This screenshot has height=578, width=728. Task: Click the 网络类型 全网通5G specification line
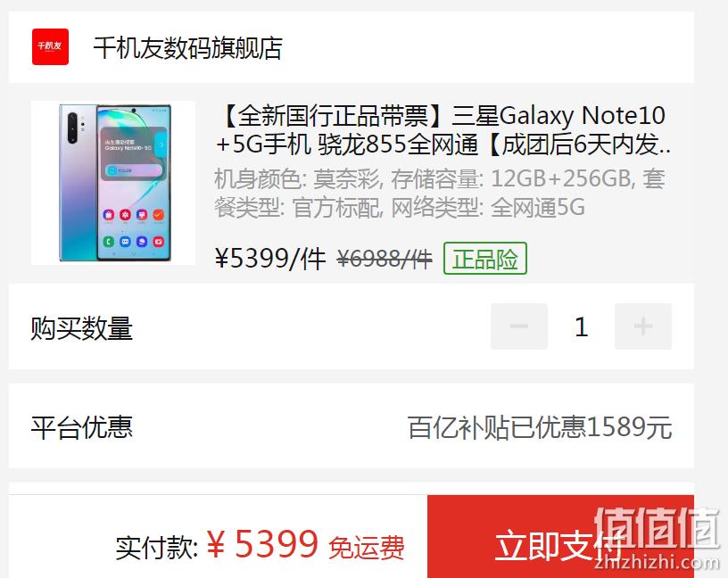coord(488,208)
